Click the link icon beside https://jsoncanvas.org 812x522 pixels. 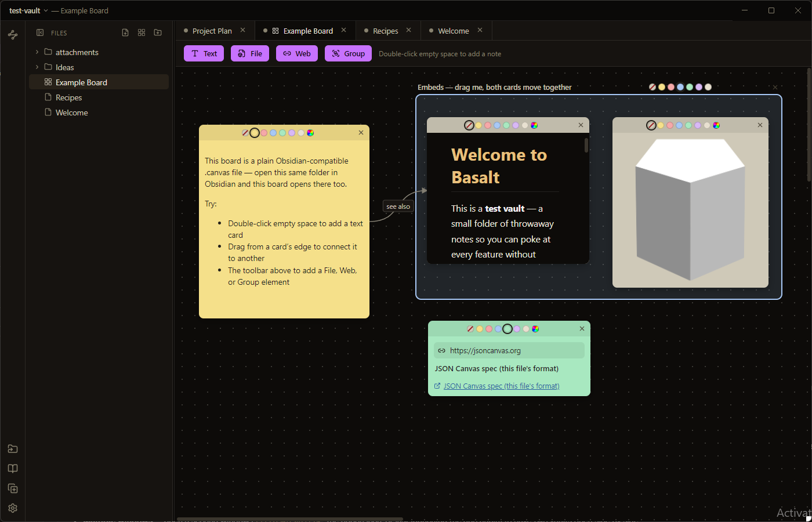(441, 350)
